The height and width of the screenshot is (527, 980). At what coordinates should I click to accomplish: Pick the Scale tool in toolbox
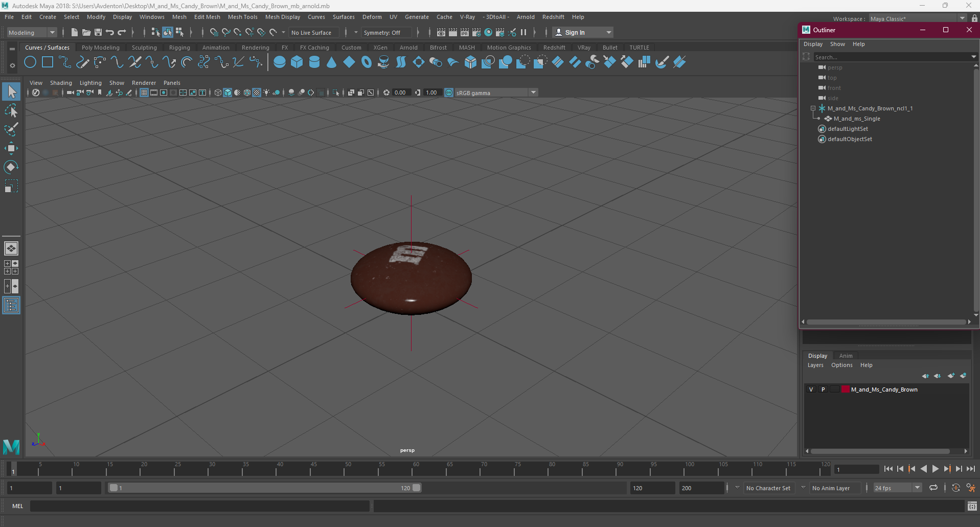point(11,186)
